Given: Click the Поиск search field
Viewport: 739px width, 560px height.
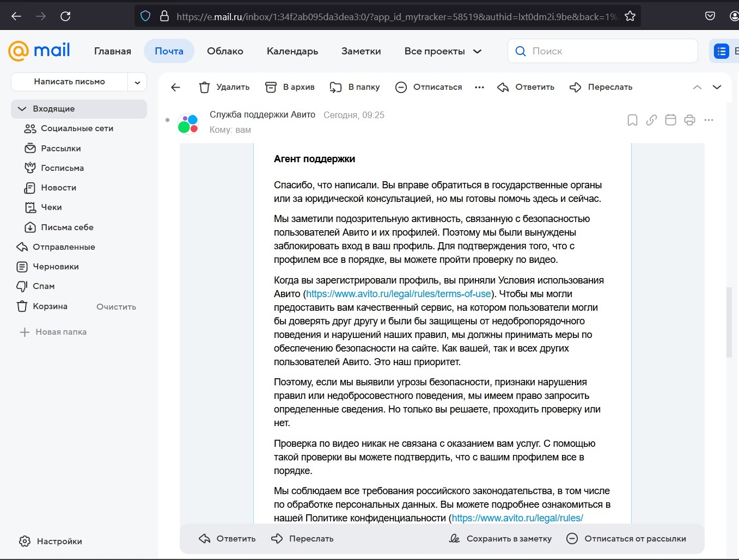Looking at the screenshot, I should pos(603,51).
